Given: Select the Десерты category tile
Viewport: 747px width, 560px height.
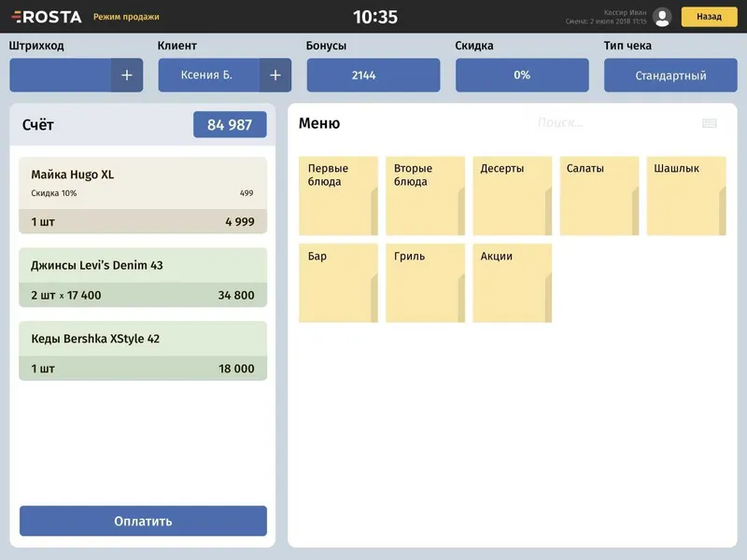Looking at the screenshot, I should [x=512, y=196].
